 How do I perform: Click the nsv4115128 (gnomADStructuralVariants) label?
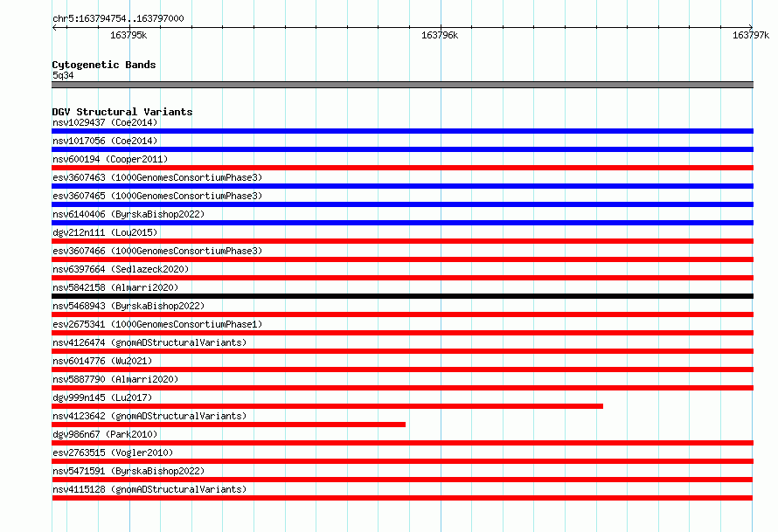pyautogui.click(x=149, y=489)
